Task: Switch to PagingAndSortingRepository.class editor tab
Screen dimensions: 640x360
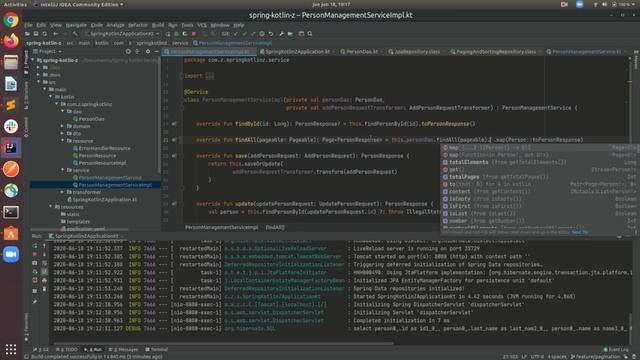Action: point(496,52)
